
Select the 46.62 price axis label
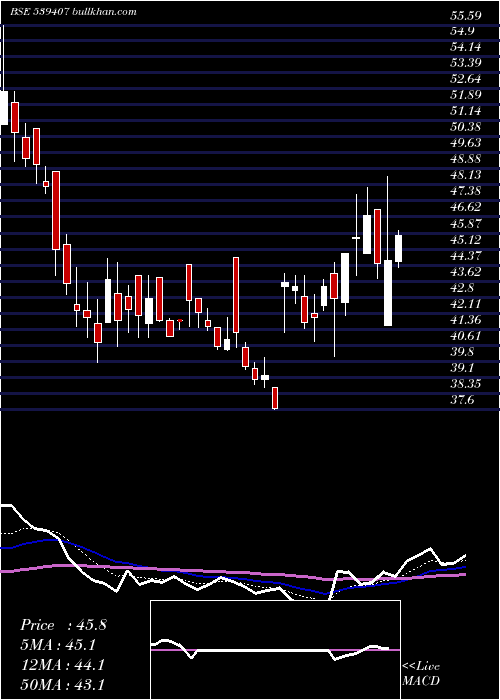click(x=466, y=207)
